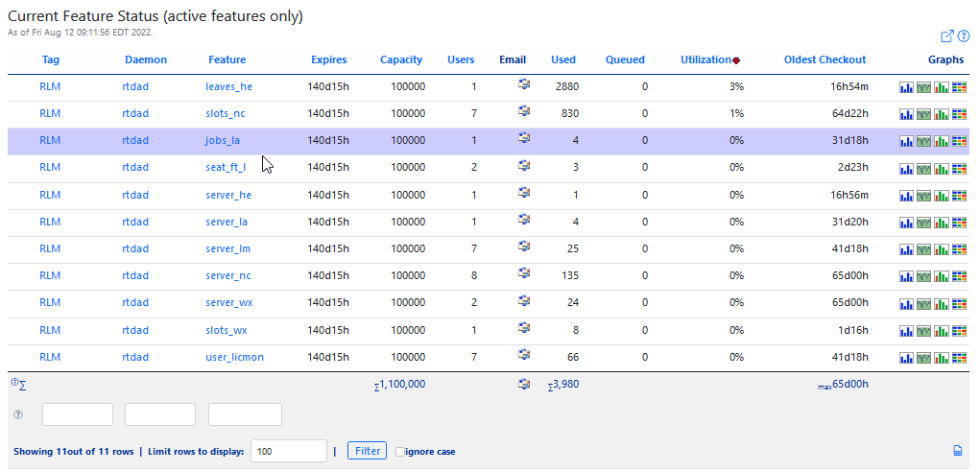Open the seat_ft_l feature link

click(226, 168)
